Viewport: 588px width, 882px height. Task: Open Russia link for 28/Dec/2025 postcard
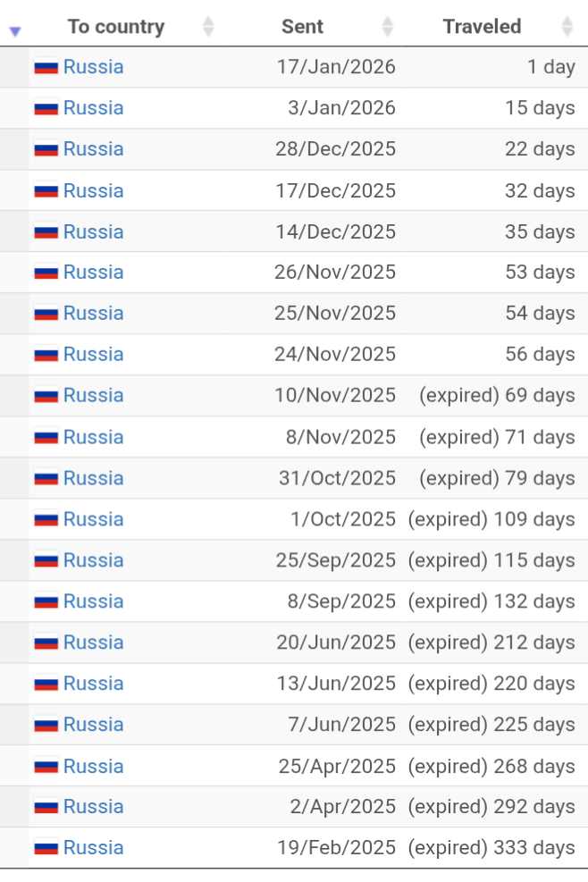point(93,149)
